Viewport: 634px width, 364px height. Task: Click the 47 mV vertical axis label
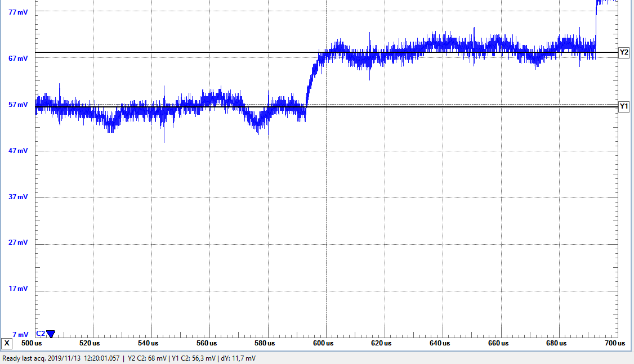click(18, 151)
